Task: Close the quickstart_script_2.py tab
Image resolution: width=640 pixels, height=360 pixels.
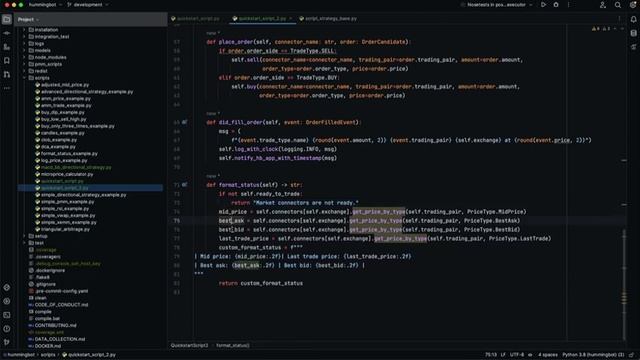Action: pos(291,19)
